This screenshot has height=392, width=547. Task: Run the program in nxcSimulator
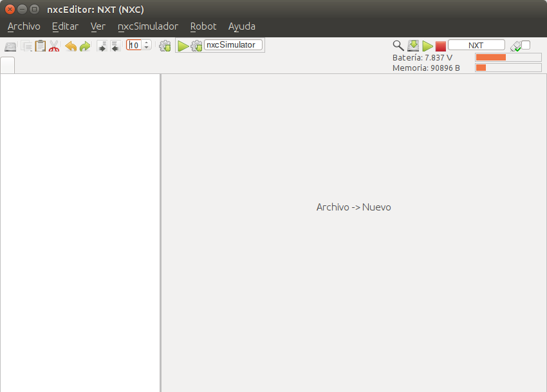point(183,46)
